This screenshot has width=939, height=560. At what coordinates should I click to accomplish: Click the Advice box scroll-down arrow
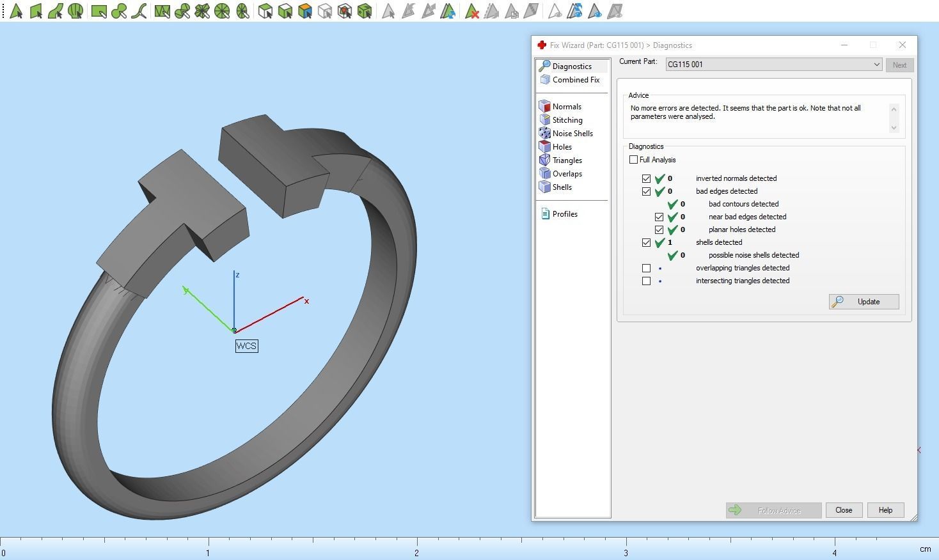(x=894, y=128)
